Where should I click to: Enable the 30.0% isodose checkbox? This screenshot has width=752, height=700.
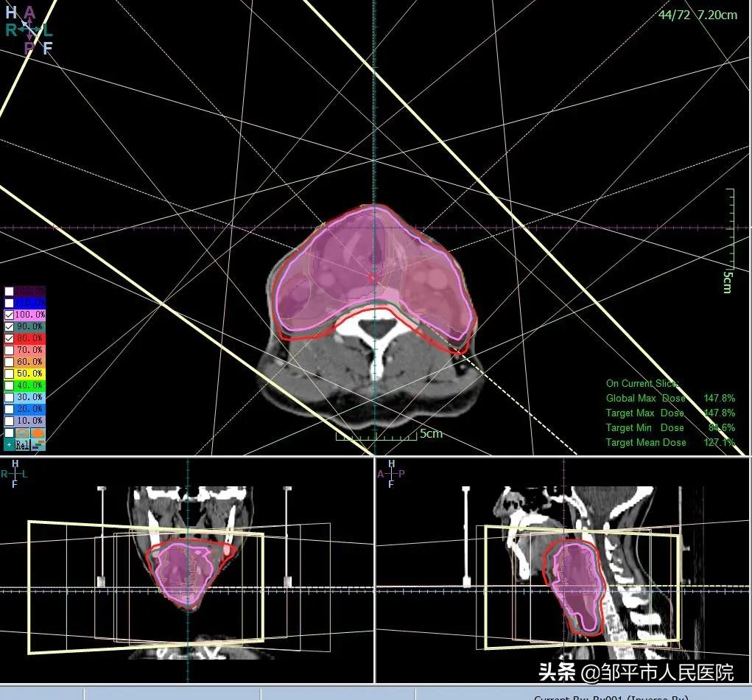coord(9,397)
